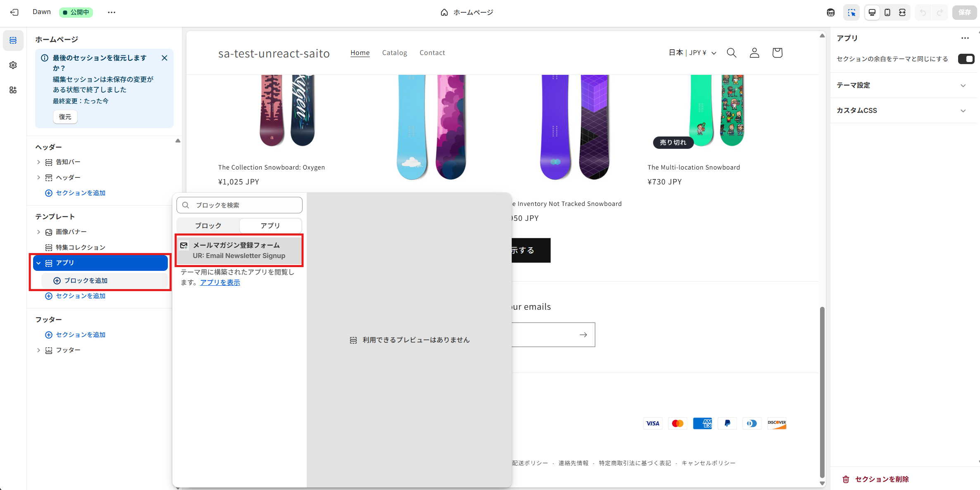Open 日本 | JPY ¥ currency dropdown

(x=692, y=53)
